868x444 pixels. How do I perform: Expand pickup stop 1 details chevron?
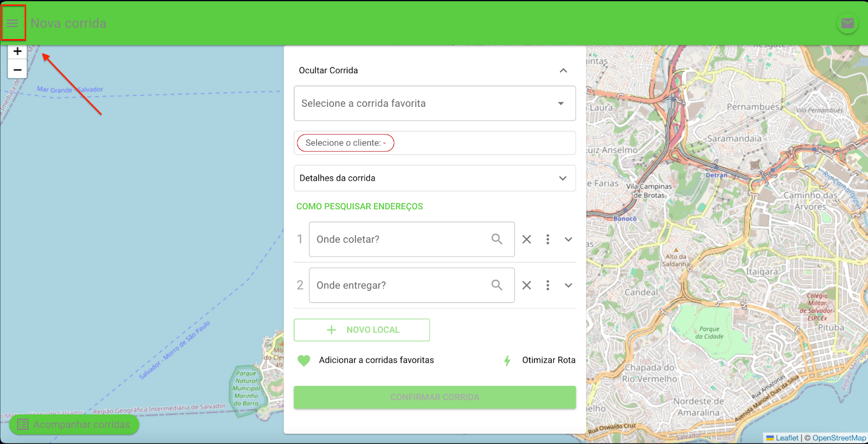tap(569, 239)
